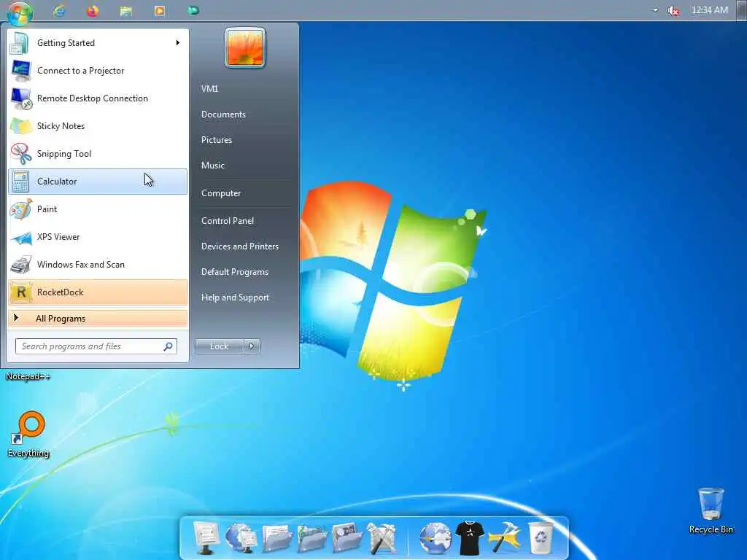Open Getting Started in the Start menu
The image size is (747, 560).
pos(98,43)
